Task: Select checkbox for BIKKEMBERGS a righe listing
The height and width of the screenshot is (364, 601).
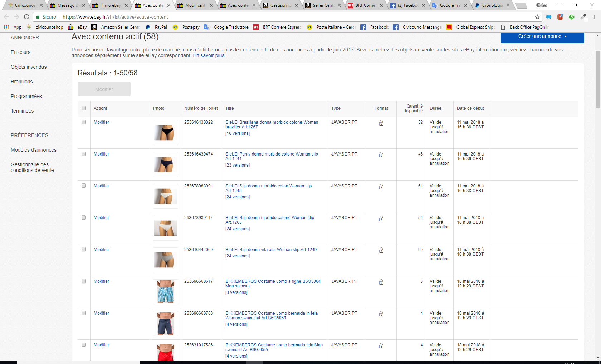Action: (84, 281)
